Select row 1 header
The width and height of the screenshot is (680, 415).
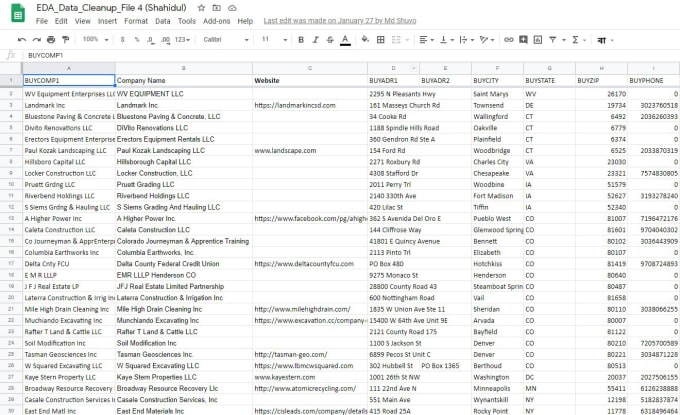(x=11, y=80)
